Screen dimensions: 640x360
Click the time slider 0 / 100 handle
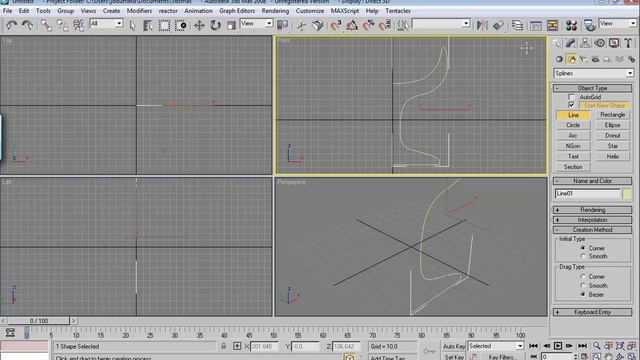39,321
